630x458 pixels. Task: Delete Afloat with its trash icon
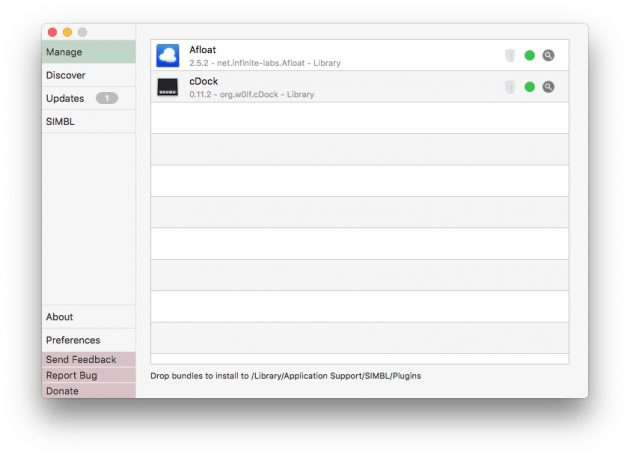(x=510, y=55)
